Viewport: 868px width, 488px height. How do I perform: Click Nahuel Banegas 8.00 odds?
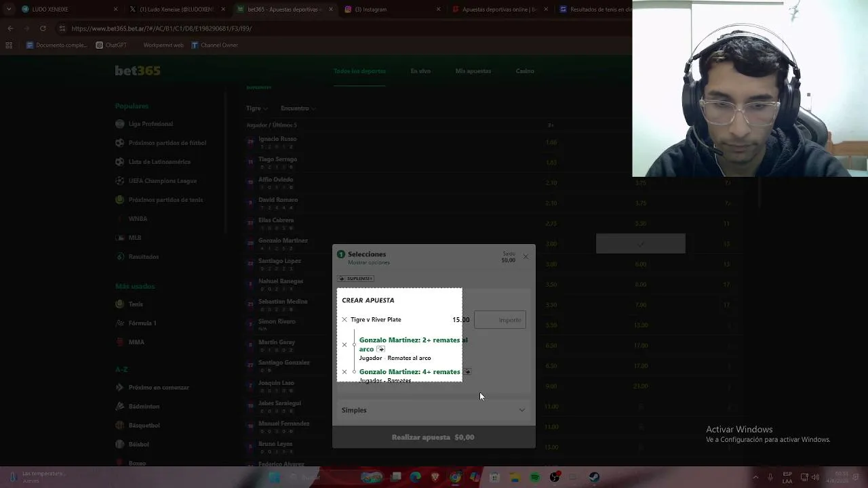pos(641,285)
